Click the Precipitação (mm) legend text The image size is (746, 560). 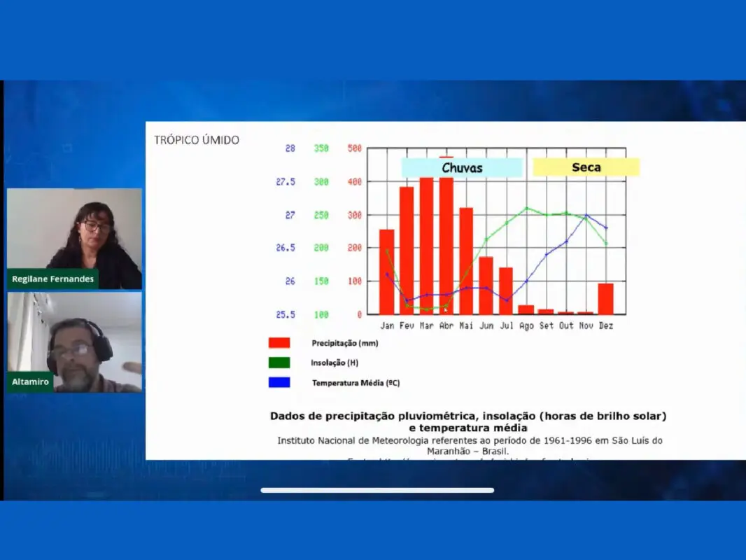345,343
